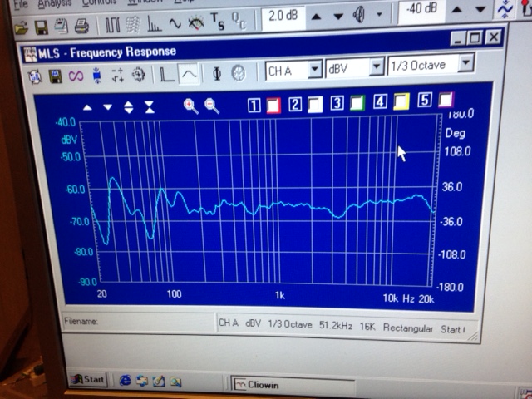Click the greyed round icon beside phase
532x399 pixels.
tap(239, 72)
